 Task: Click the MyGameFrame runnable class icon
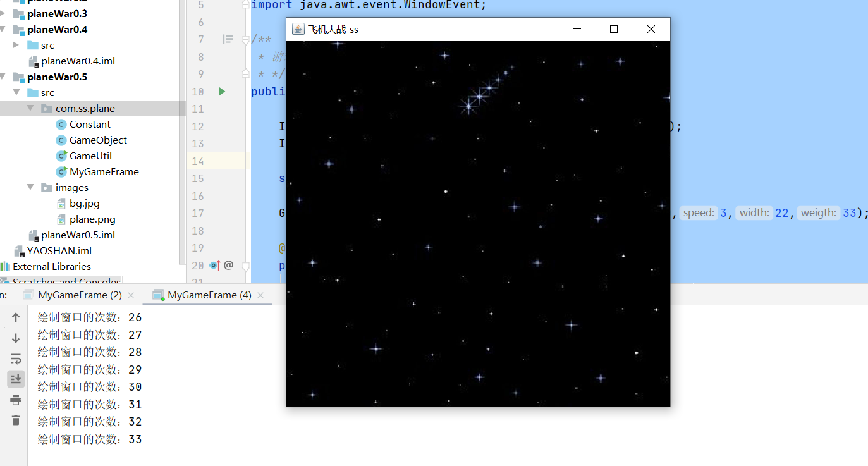click(x=61, y=172)
